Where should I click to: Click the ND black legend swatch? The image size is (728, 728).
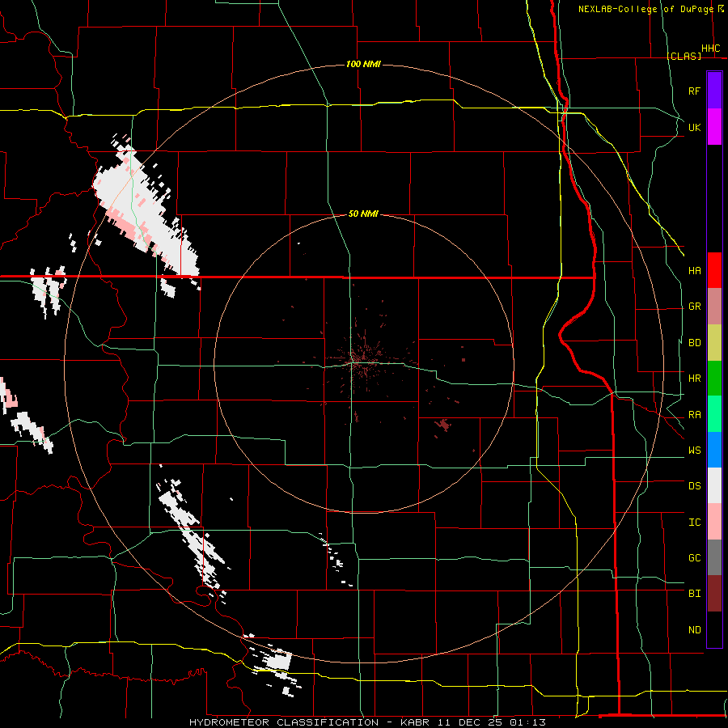click(x=714, y=629)
